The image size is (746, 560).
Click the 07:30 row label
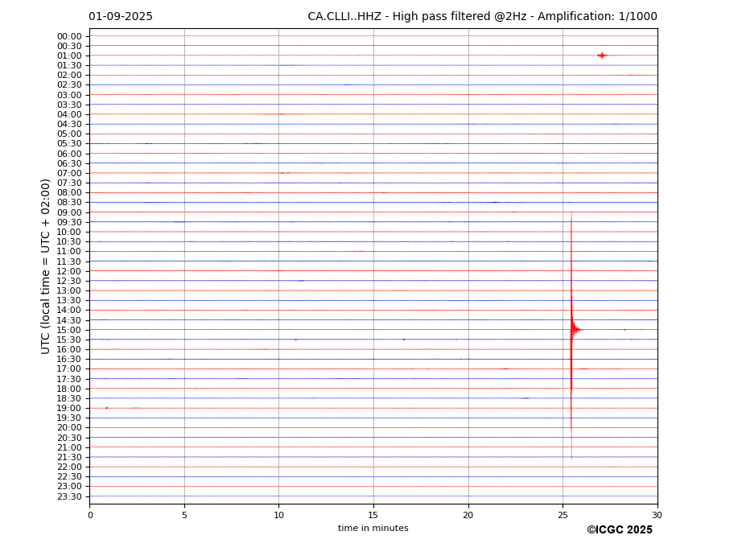click(69, 183)
